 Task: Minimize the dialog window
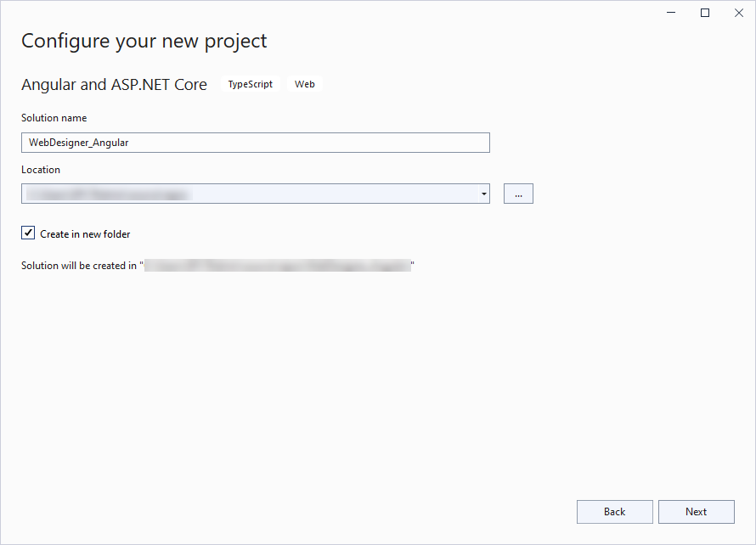click(671, 13)
